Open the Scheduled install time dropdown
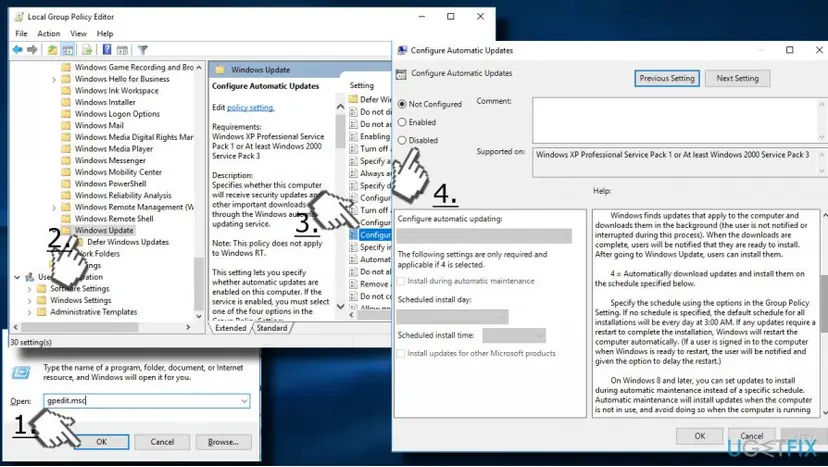828x467 pixels. (x=514, y=335)
